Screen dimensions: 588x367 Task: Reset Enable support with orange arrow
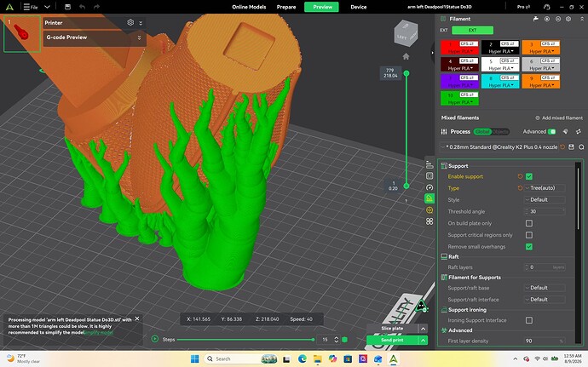point(520,176)
